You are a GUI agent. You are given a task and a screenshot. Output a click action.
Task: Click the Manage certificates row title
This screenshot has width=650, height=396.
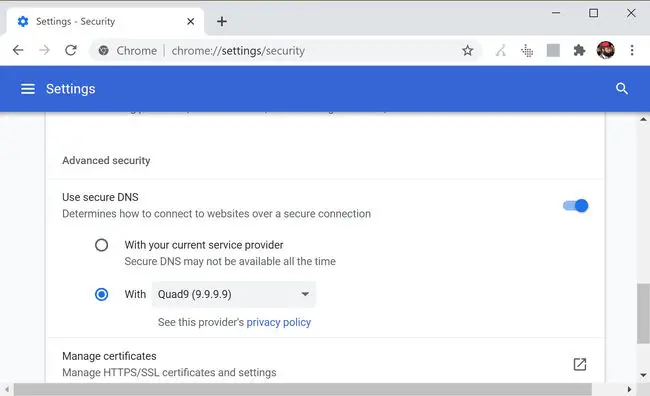[109, 356]
